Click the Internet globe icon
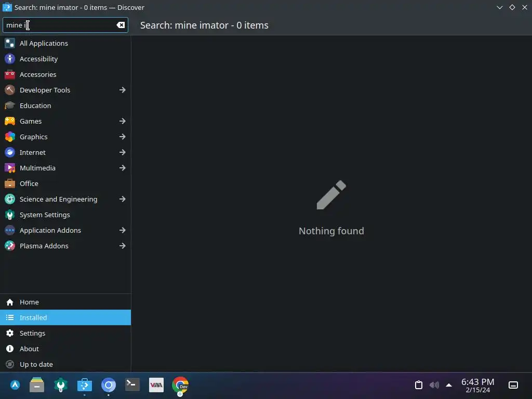The image size is (532, 399). pyautogui.click(x=10, y=152)
